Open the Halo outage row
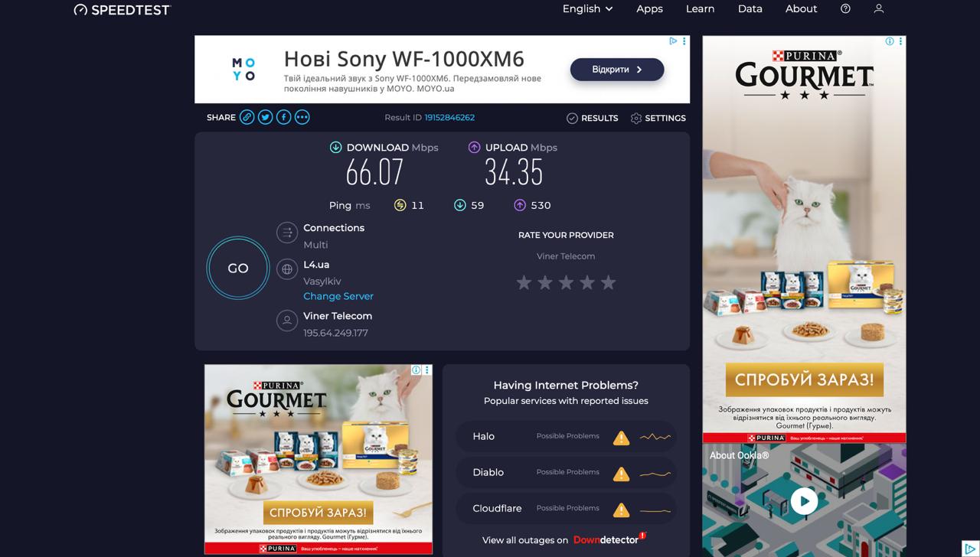The width and height of the screenshot is (980, 557). coord(566,436)
